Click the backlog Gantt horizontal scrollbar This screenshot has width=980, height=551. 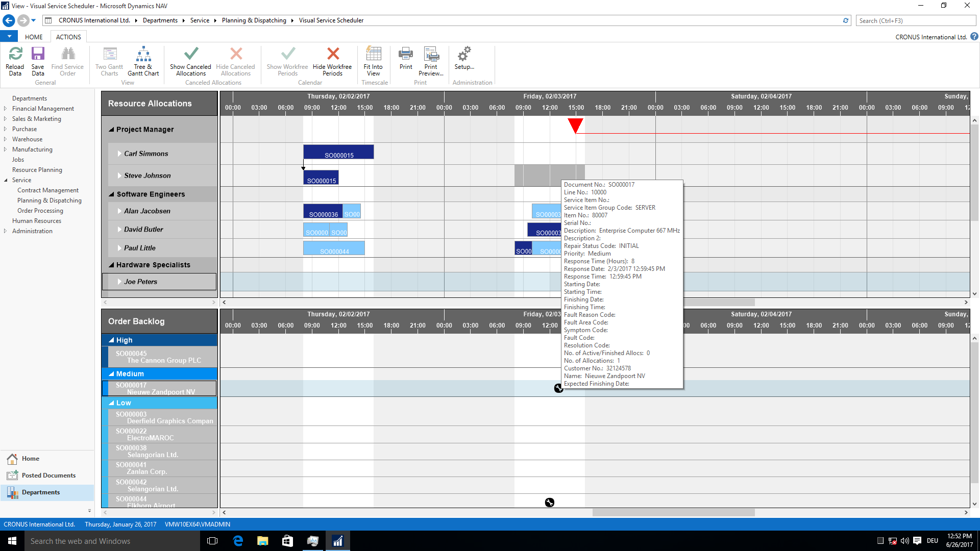673,512
